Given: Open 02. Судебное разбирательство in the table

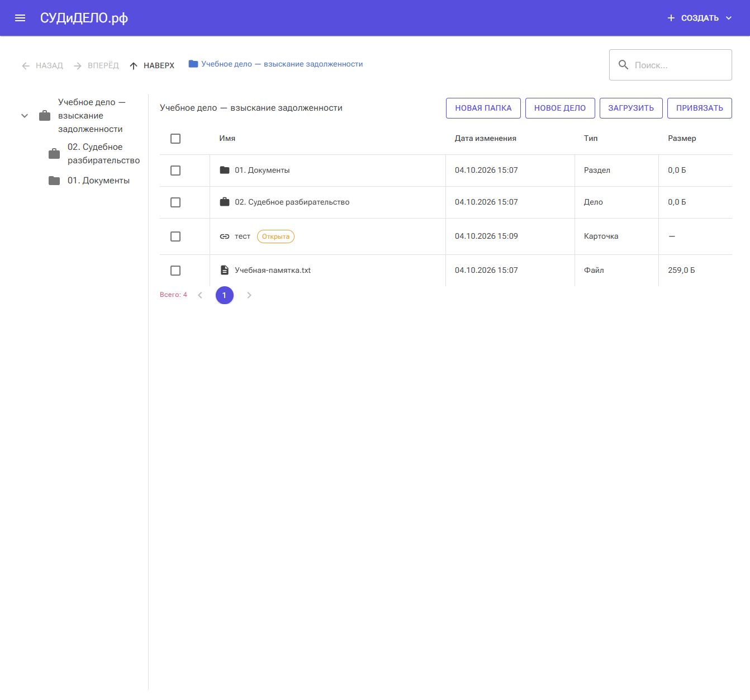Looking at the screenshot, I should coord(292,202).
